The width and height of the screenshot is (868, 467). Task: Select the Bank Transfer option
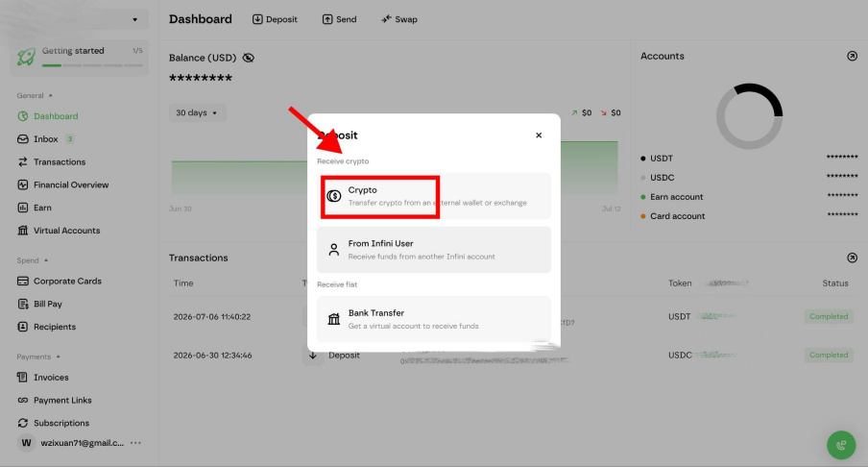click(433, 319)
